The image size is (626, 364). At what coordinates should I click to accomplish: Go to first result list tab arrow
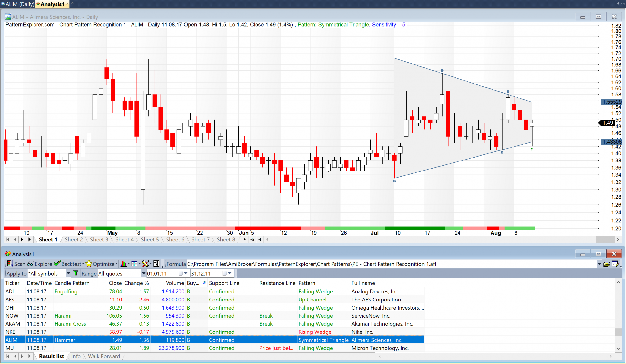(8, 356)
